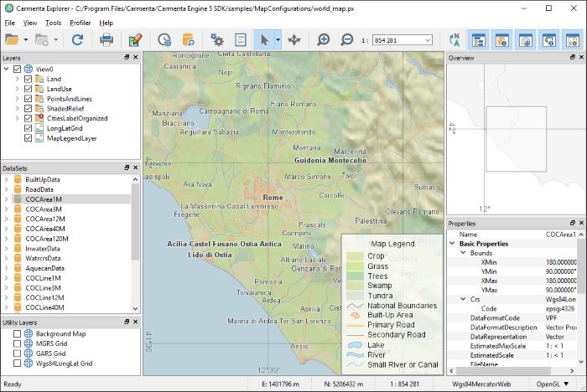Click the Zoom In magnifier icon

[324, 39]
